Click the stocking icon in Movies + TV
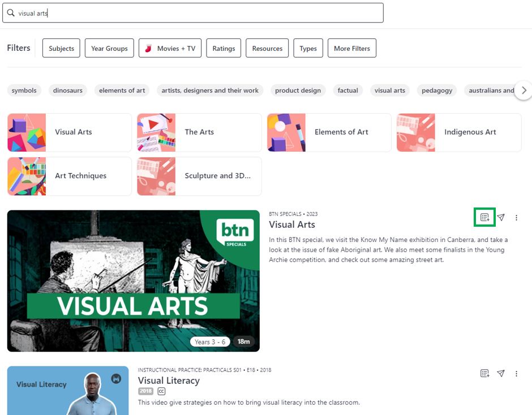The height and width of the screenshot is (415, 532). pos(148,49)
